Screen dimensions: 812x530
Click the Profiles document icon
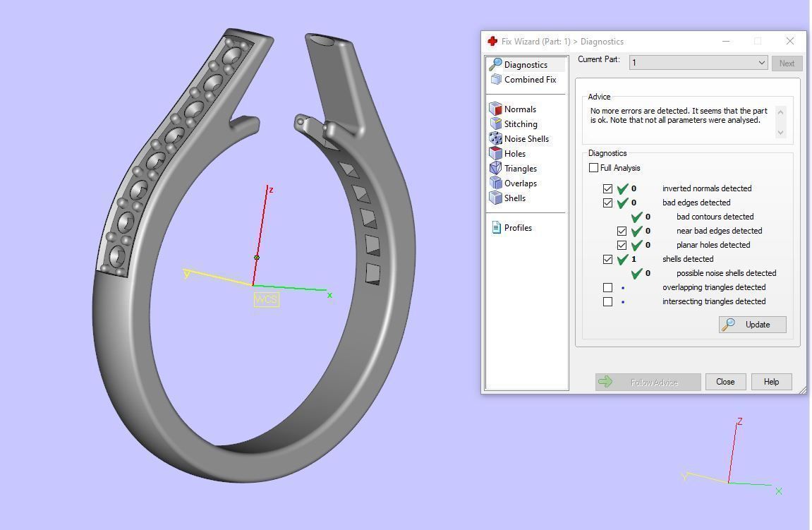[496, 227]
